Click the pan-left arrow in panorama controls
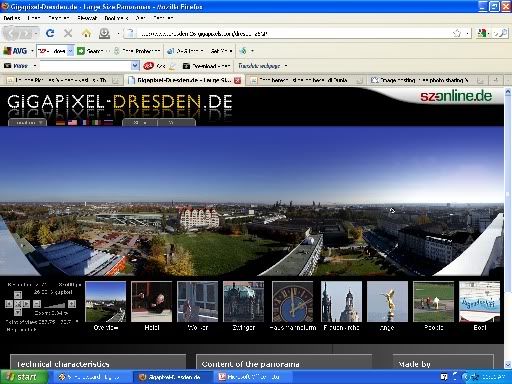 pyautogui.click(x=9, y=304)
